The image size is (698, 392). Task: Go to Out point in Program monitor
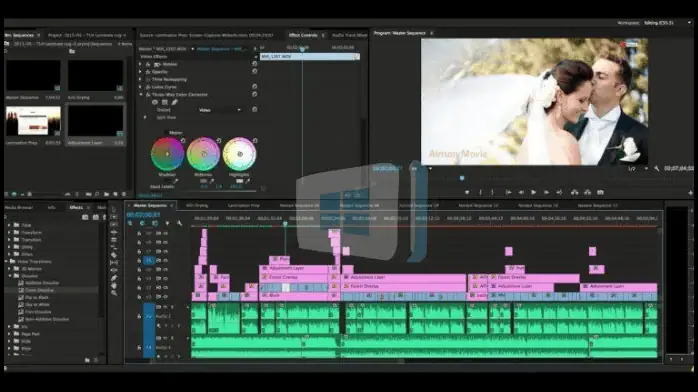click(559, 192)
